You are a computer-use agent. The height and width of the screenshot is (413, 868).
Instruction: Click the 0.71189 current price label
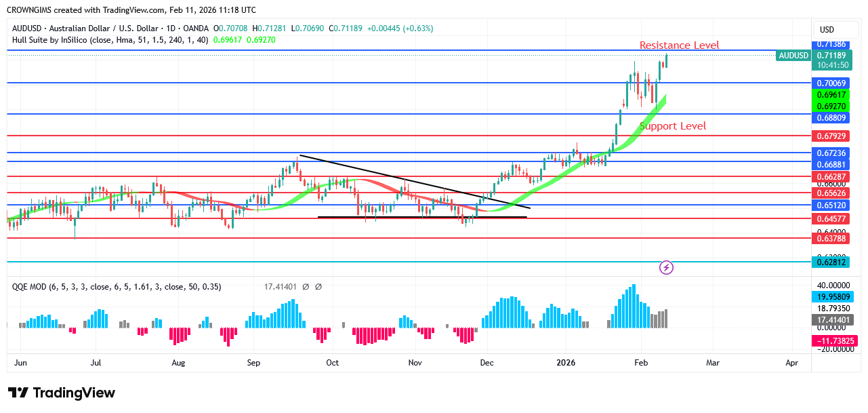[x=831, y=56]
